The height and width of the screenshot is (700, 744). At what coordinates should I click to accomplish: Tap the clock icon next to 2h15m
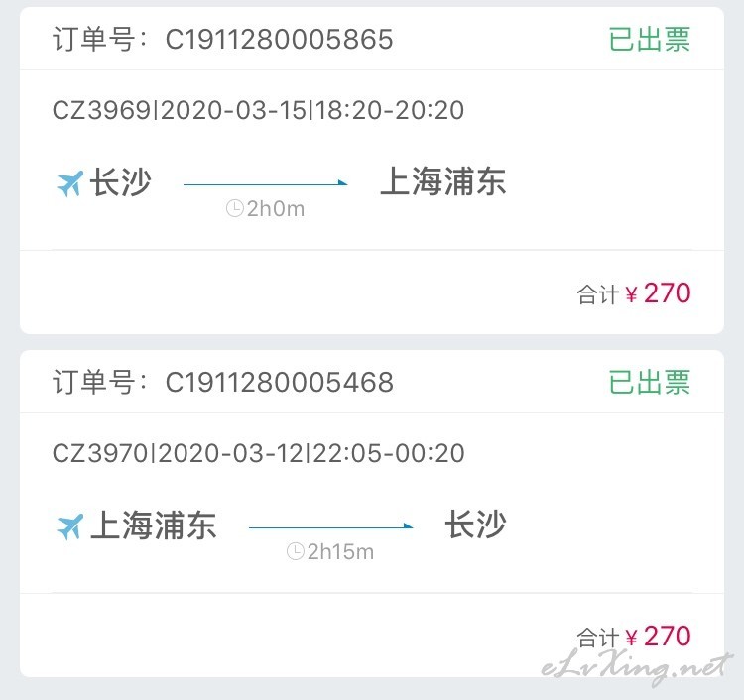296,551
